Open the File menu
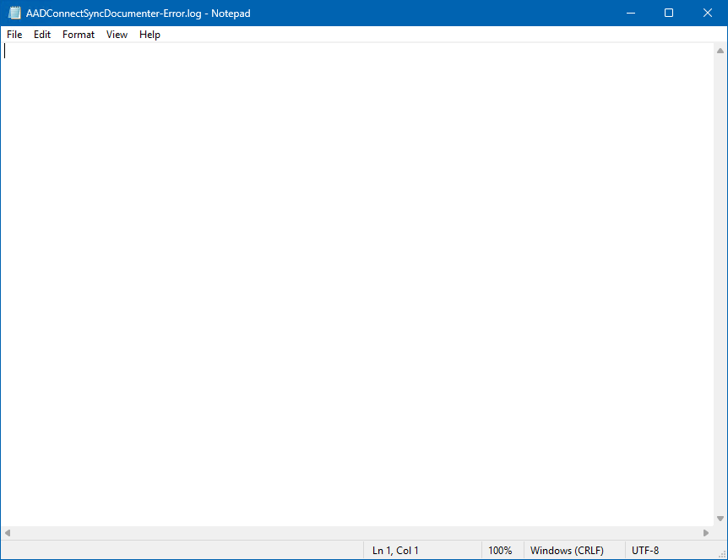728x560 pixels. 14,35
